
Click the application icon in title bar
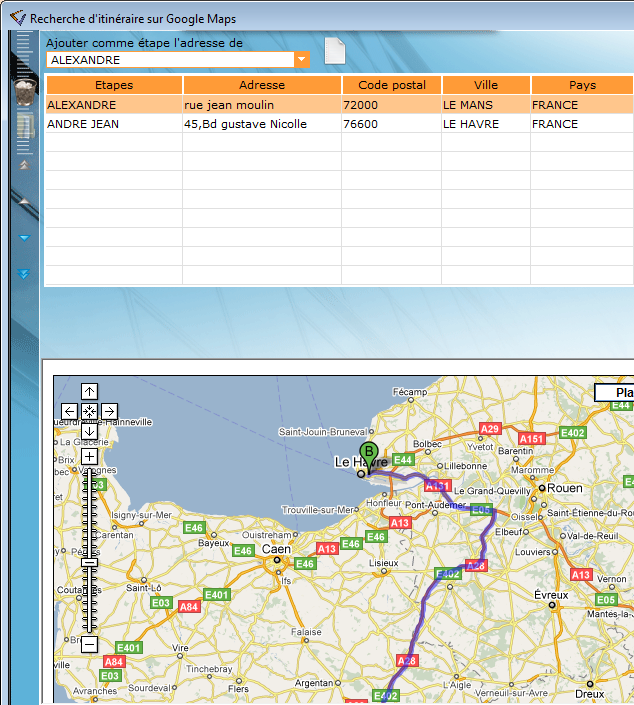point(18,18)
